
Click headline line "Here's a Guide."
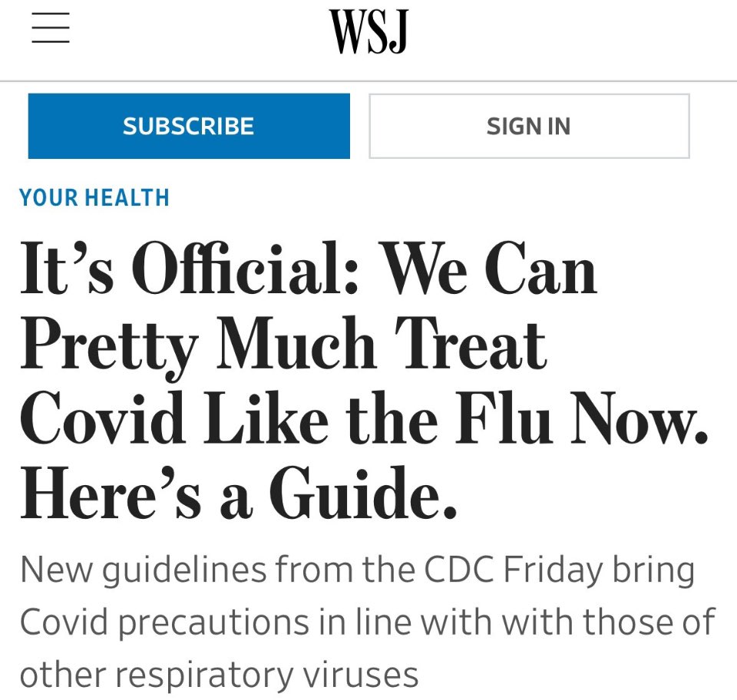(x=239, y=492)
